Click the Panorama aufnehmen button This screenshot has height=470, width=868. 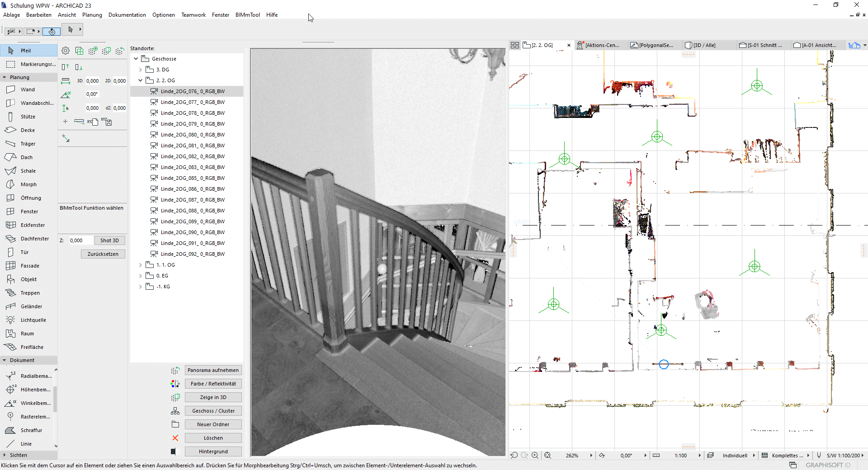click(213, 370)
